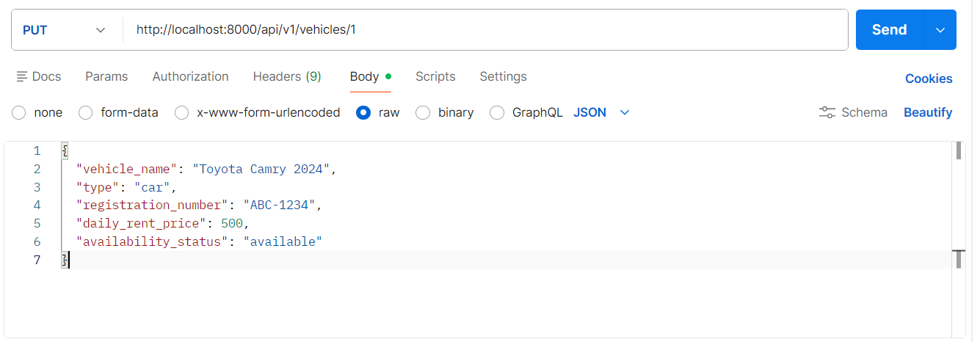
Task: Open the PUT method dropdown
Action: pyautogui.click(x=65, y=30)
